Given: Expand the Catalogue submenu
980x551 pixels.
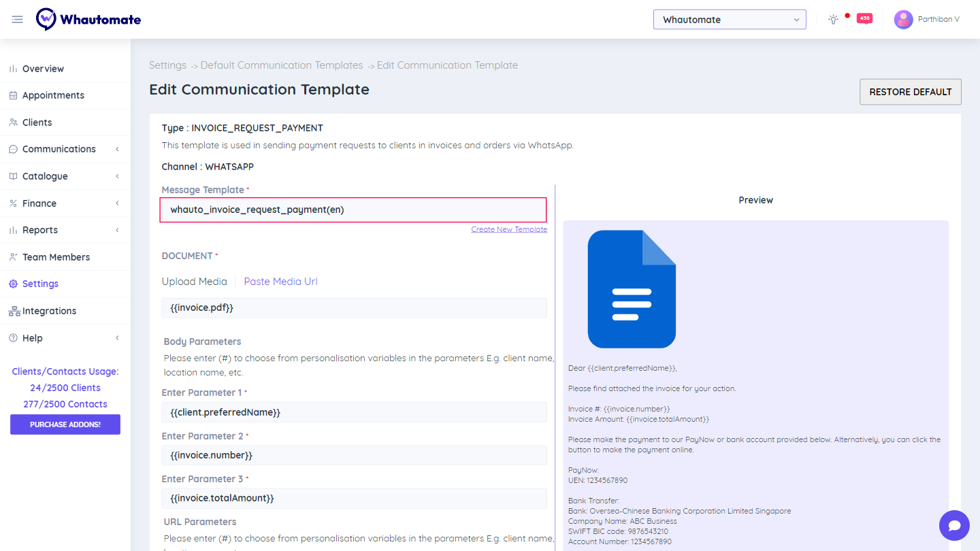Looking at the screenshot, I should [117, 176].
